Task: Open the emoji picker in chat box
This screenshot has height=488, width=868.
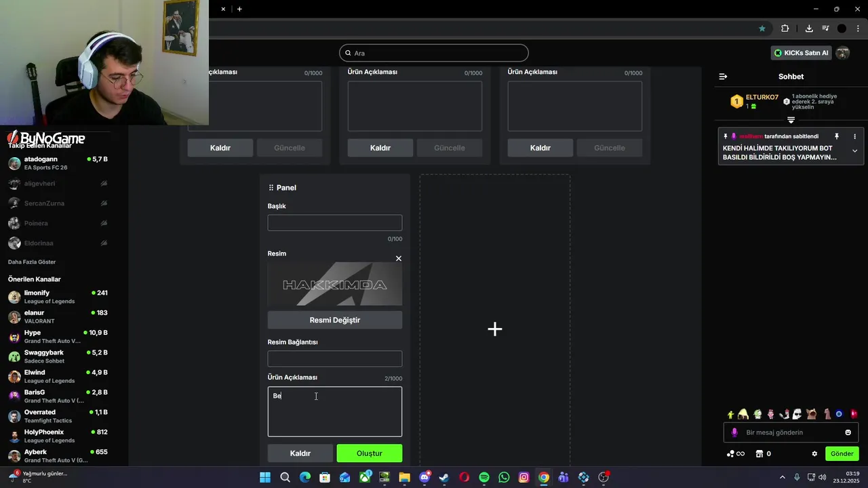Action: click(848, 432)
